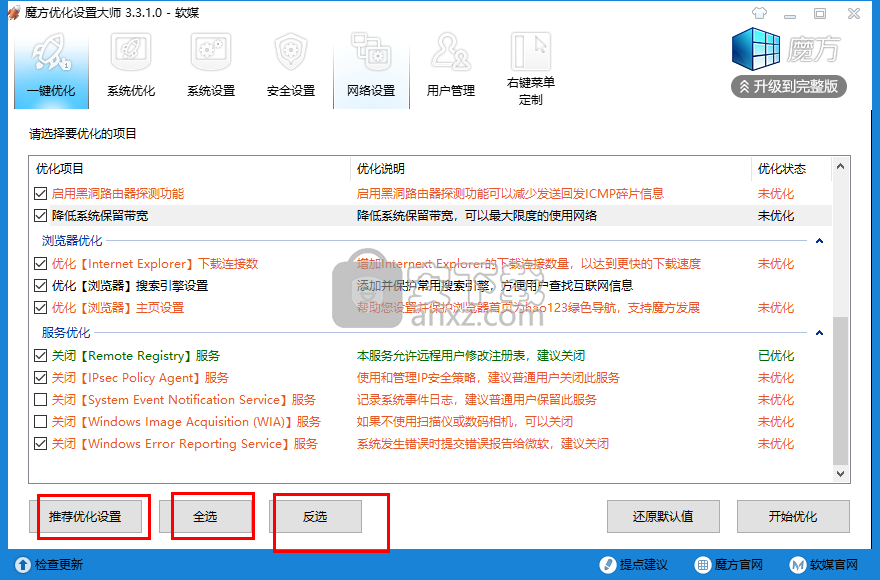Switch to the 系统优化 tab
Viewport: 880px width, 580px height.
pyautogui.click(x=131, y=67)
